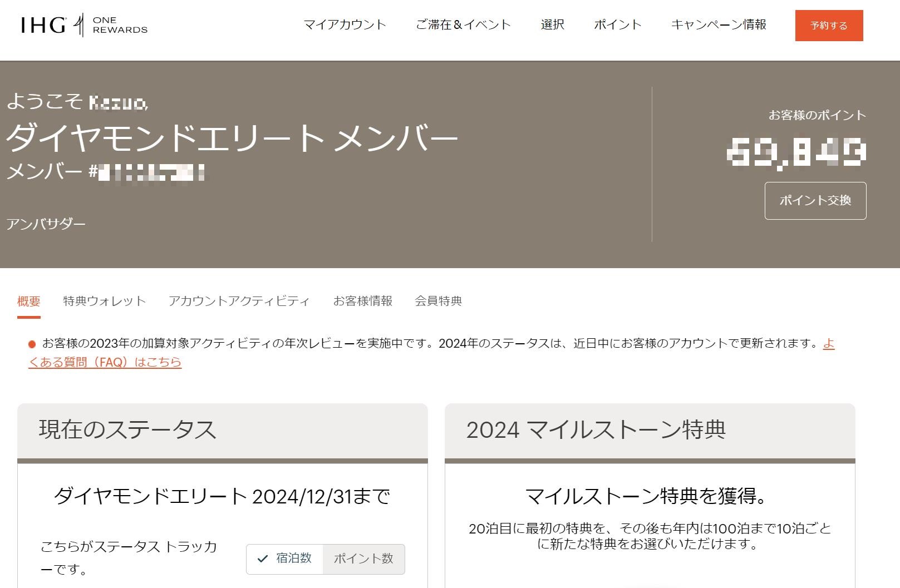The height and width of the screenshot is (588, 900).
Task: Open the マイアカウント menu
Action: [345, 24]
